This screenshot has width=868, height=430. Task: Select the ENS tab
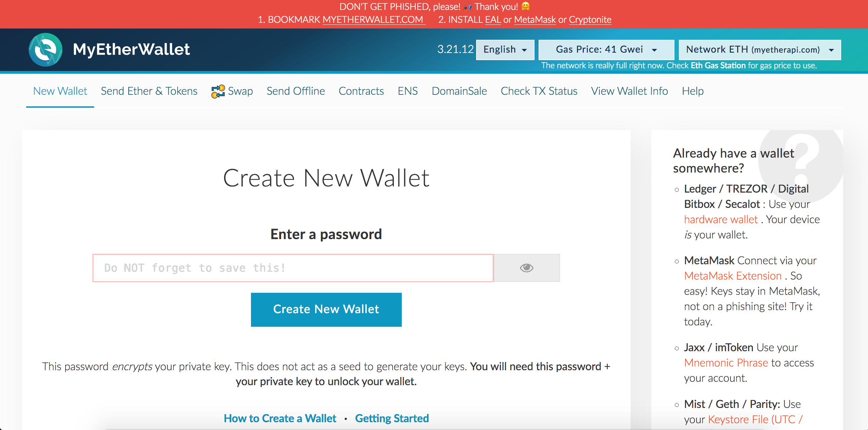(x=408, y=91)
